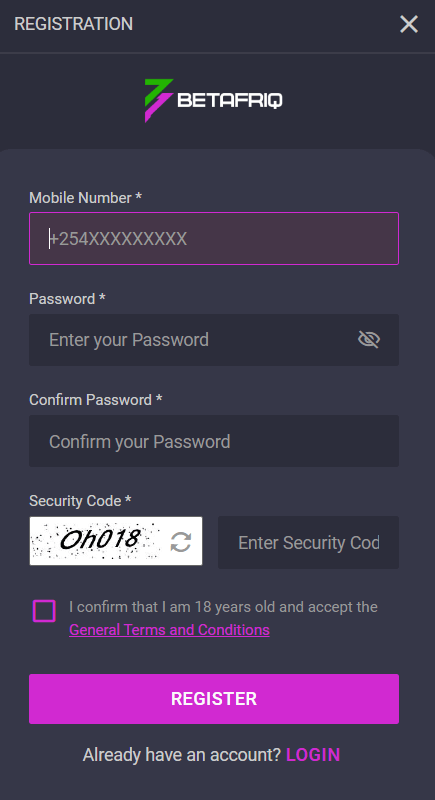Close the Registration dialog with the X
This screenshot has width=435, height=800.
coord(408,24)
